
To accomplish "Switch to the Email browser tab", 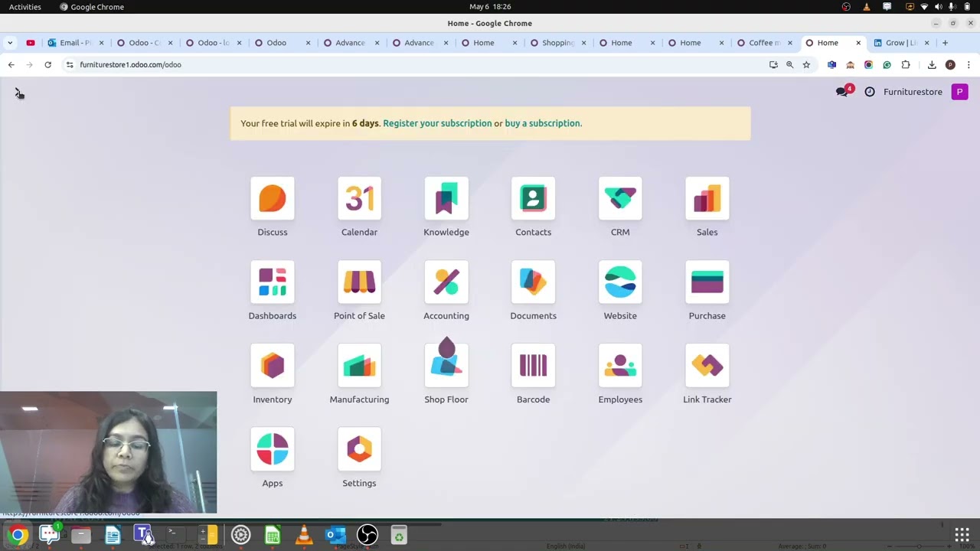I will coord(75,43).
